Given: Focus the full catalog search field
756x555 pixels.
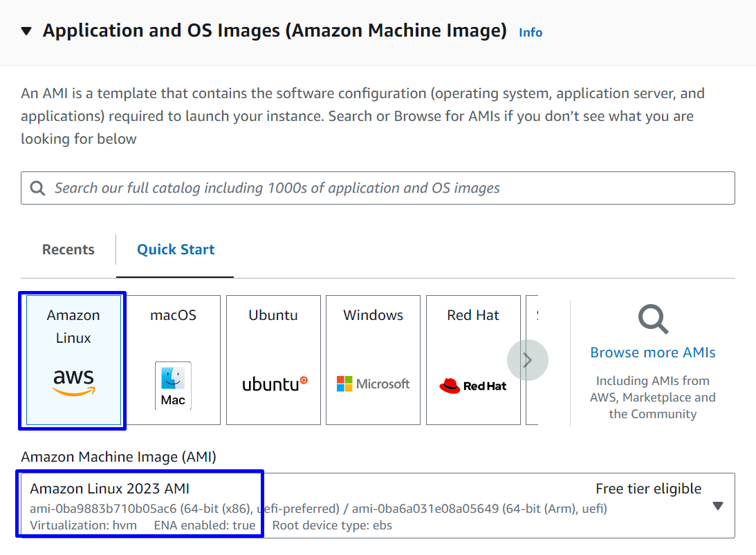Looking at the screenshot, I should [x=387, y=188].
